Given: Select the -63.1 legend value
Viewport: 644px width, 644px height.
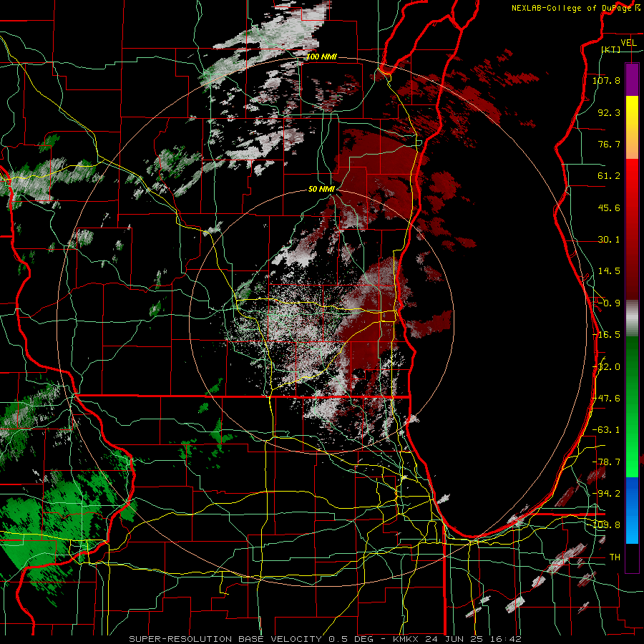Looking at the screenshot, I should pyautogui.click(x=606, y=430).
